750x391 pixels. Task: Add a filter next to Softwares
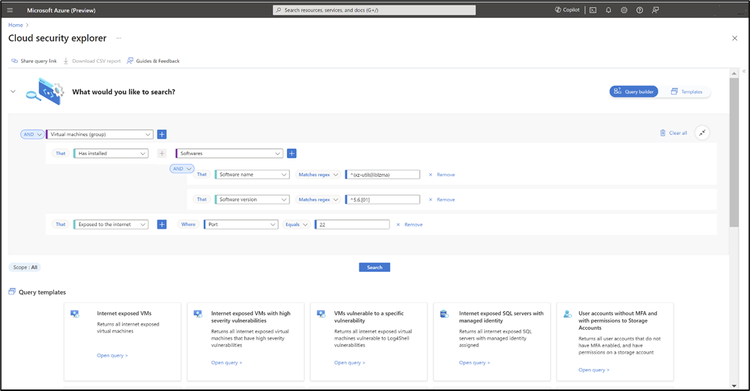[x=291, y=154]
